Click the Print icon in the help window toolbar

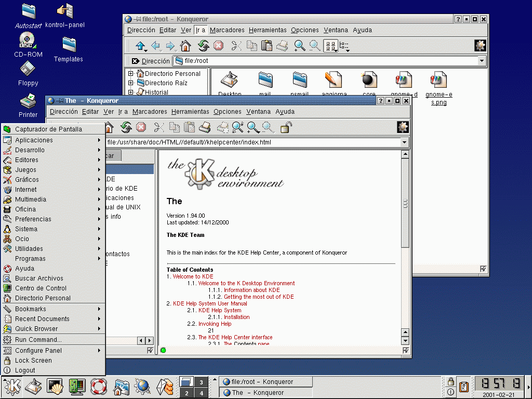click(x=205, y=127)
